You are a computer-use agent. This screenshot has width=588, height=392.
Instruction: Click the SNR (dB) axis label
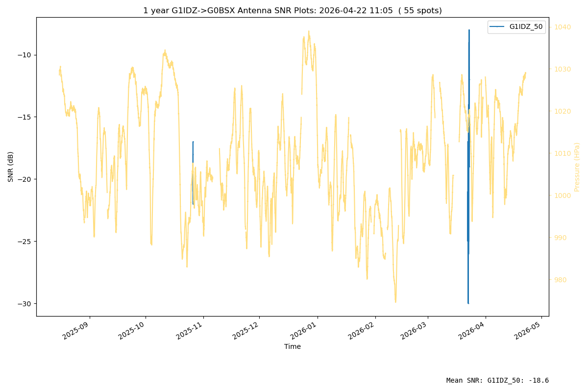coord(11,167)
